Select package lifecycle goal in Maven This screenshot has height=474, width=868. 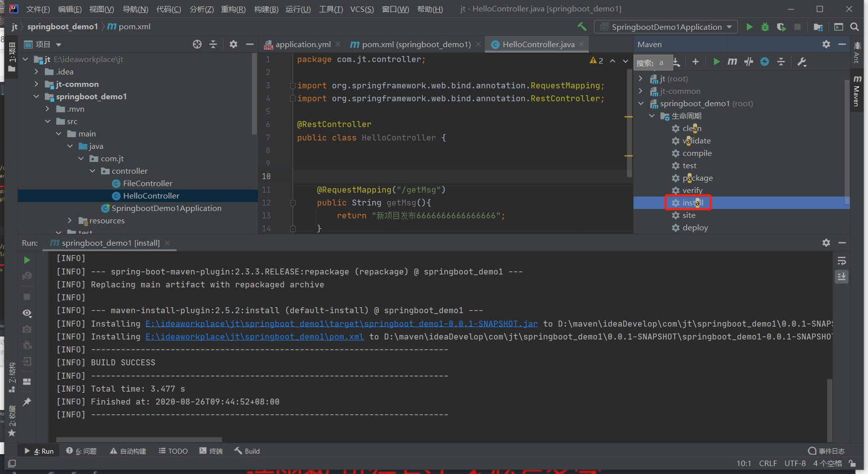698,178
